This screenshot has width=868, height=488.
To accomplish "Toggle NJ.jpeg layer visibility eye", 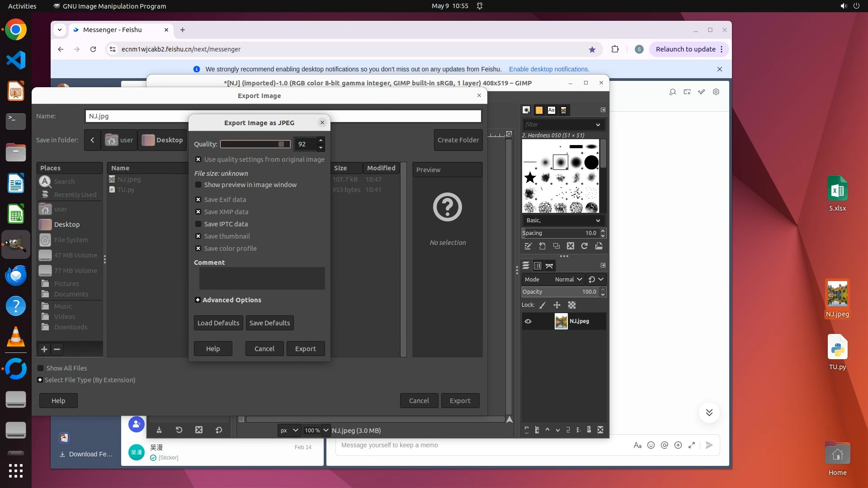I will coord(528,321).
